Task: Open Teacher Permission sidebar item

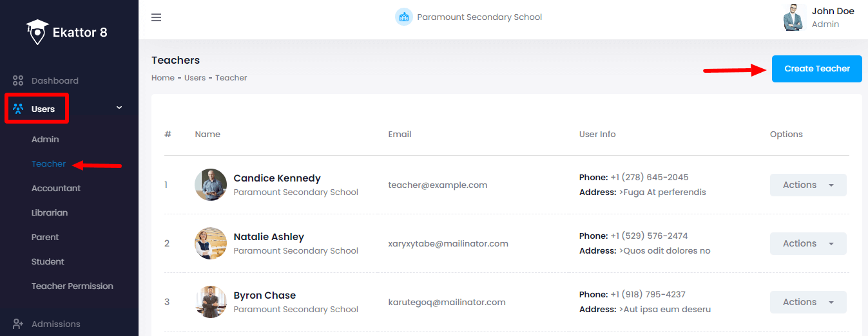Action: tap(72, 286)
